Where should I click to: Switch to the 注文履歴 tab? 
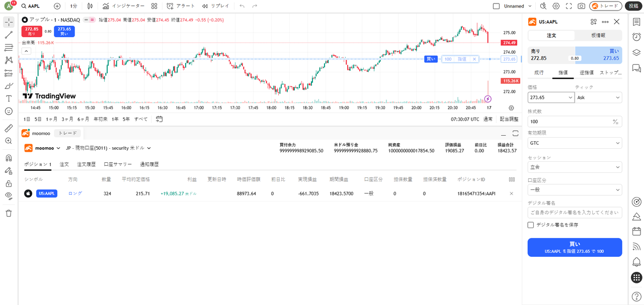(86, 164)
